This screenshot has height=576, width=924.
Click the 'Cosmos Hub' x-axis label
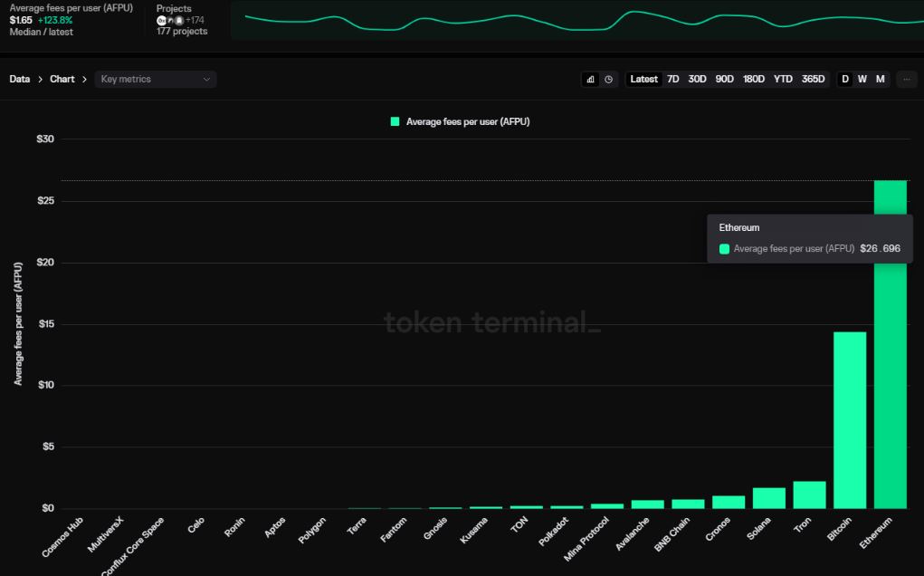coord(62,537)
